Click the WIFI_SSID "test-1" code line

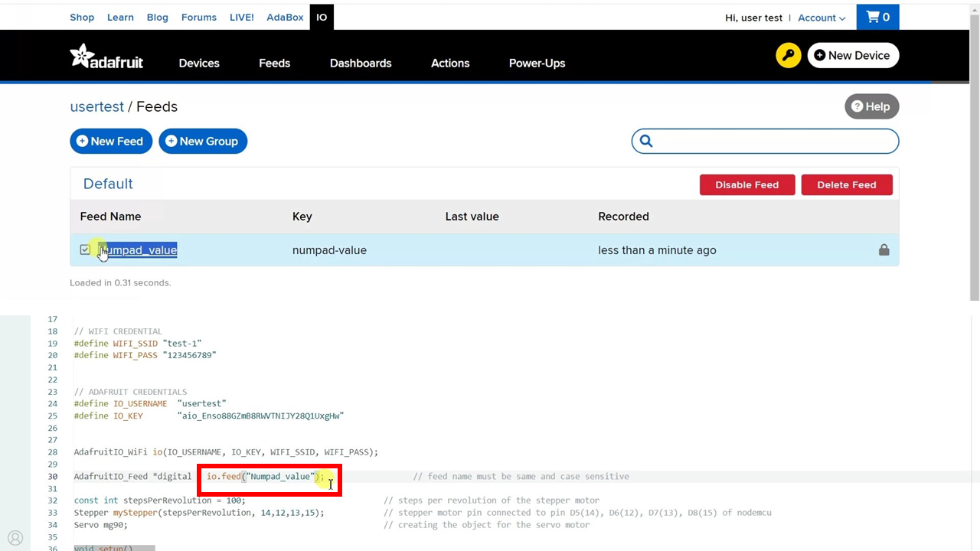point(138,344)
